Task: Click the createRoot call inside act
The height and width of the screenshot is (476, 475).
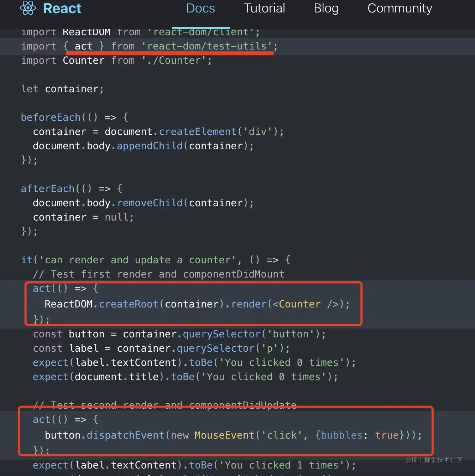Action: [x=129, y=304]
